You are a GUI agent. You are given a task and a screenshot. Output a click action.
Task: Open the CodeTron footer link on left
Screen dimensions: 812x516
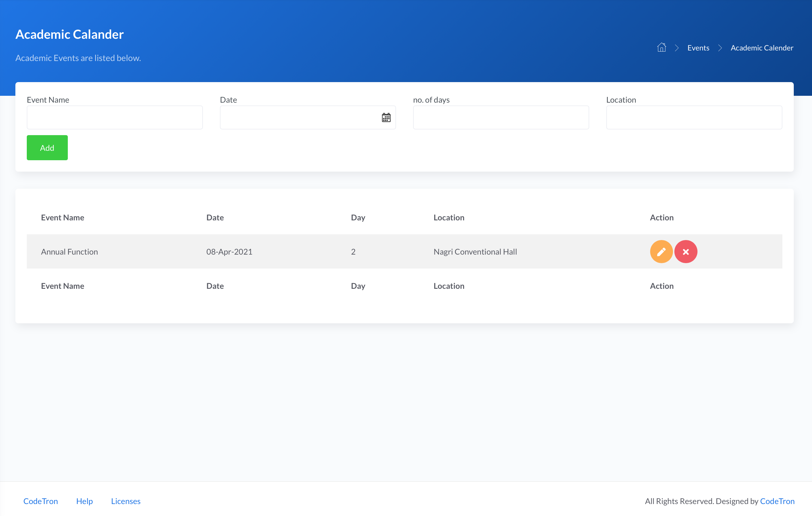pos(40,501)
